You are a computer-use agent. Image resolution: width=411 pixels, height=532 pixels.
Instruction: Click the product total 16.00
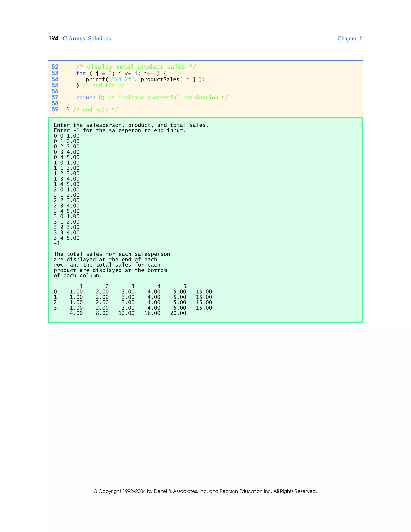click(153, 313)
